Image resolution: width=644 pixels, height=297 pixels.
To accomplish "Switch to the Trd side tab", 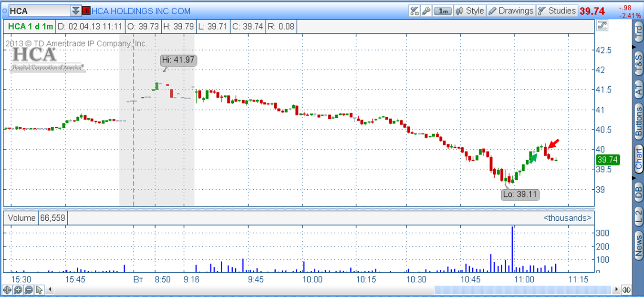I will click(x=638, y=33).
